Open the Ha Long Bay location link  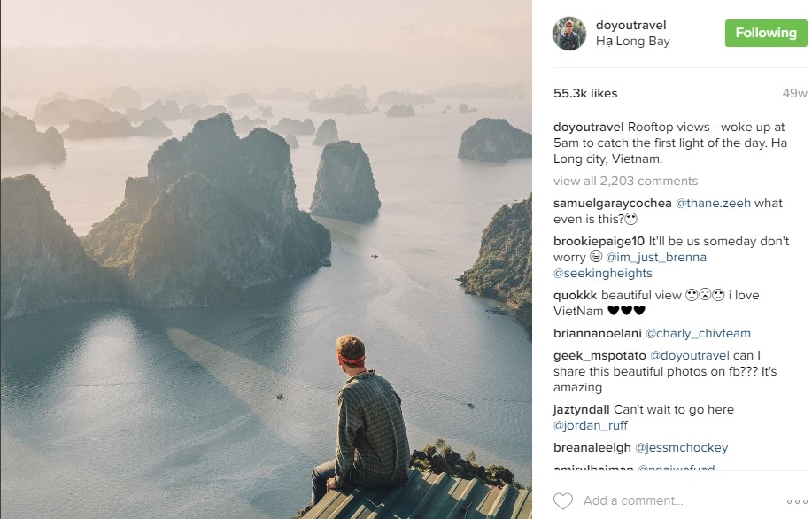[x=632, y=42]
